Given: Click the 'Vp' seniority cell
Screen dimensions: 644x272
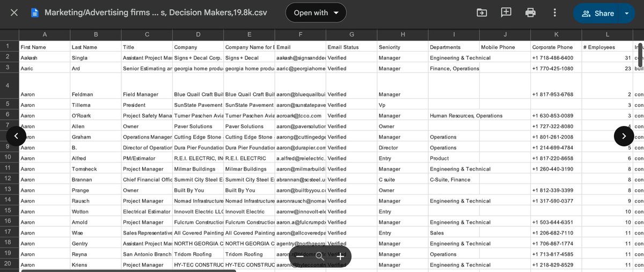Looking at the screenshot, I should click(402, 105).
